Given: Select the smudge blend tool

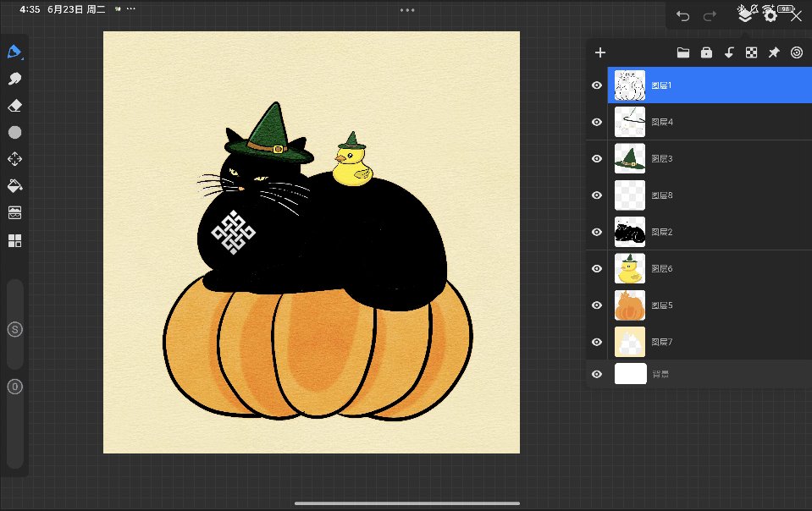Looking at the screenshot, I should click(14, 79).
